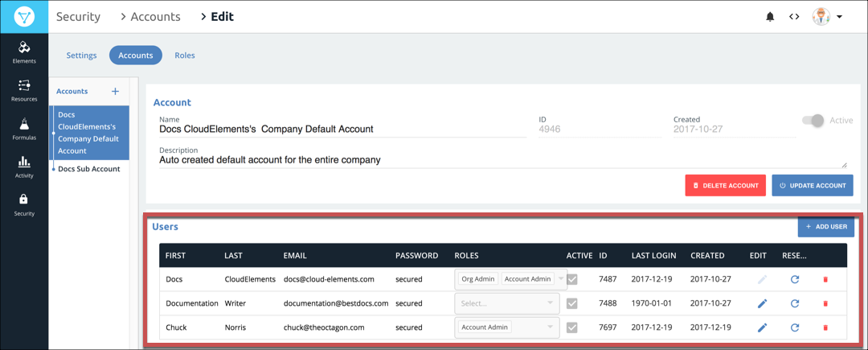Open the Security sidebar section

coord(24,205)
